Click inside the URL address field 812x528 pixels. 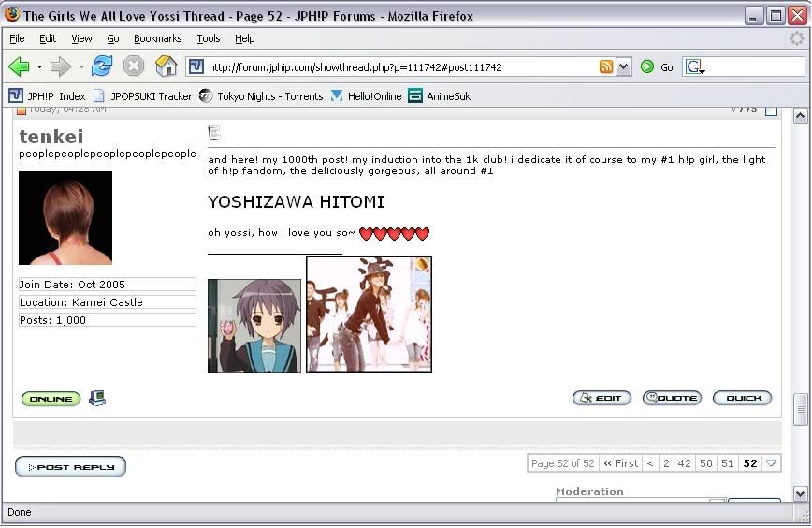[x=399, y=66]
